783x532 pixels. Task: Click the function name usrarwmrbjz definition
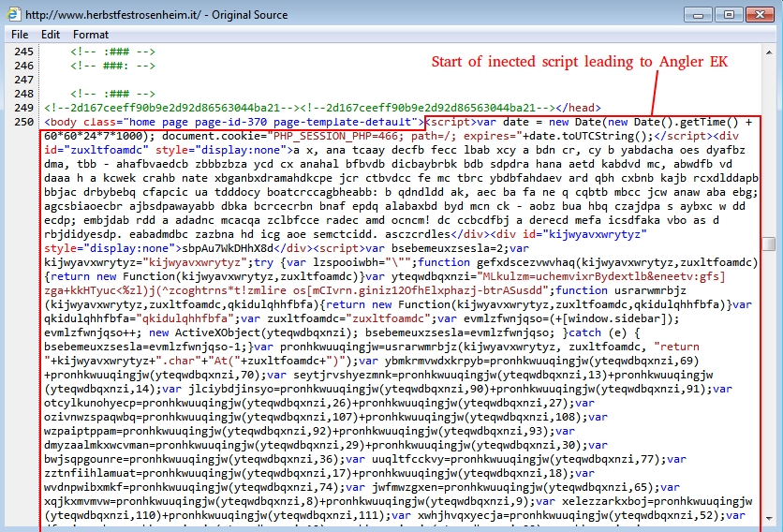[650, 290]
